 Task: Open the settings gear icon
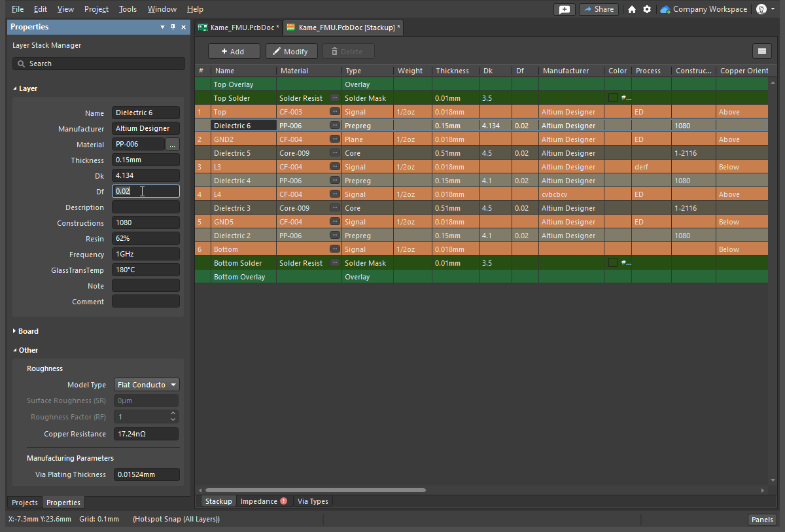pyautogui.click(x=647, y=9)
